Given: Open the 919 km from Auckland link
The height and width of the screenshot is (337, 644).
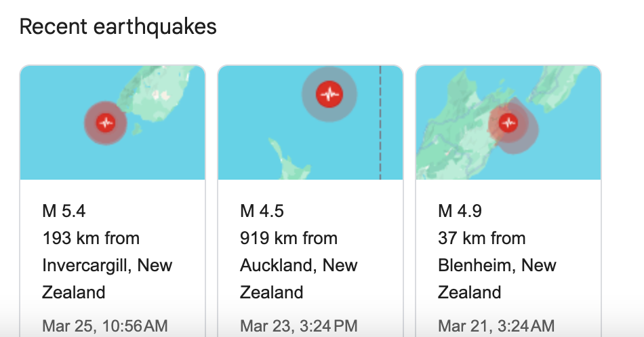Looking at the screenshot, I should (x=298, y=265).
